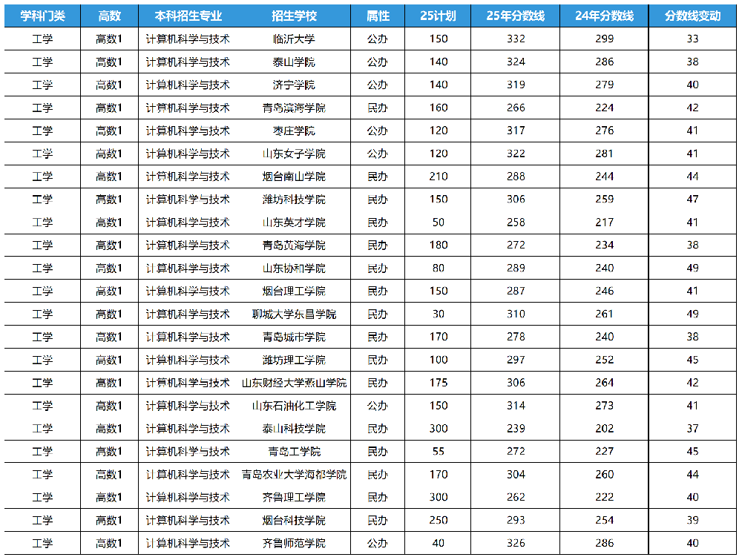The width and height of the screenshot is (742, 560).
Task: Select the 2024 score 202 for 泰山科技学院
Action: coord(604,429)
